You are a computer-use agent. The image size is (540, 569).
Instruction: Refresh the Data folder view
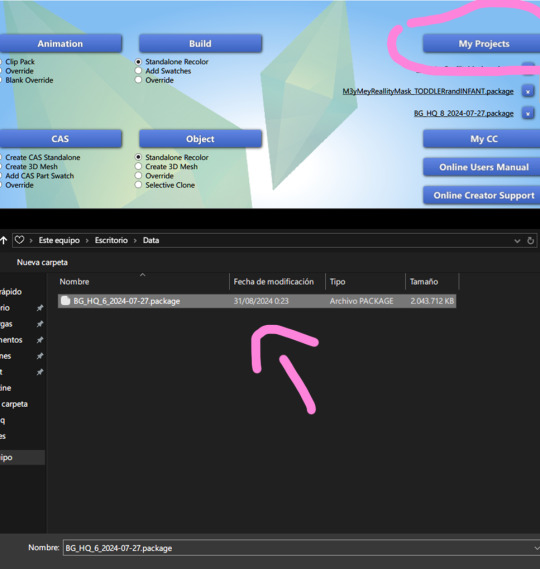[x=530, y=241]
